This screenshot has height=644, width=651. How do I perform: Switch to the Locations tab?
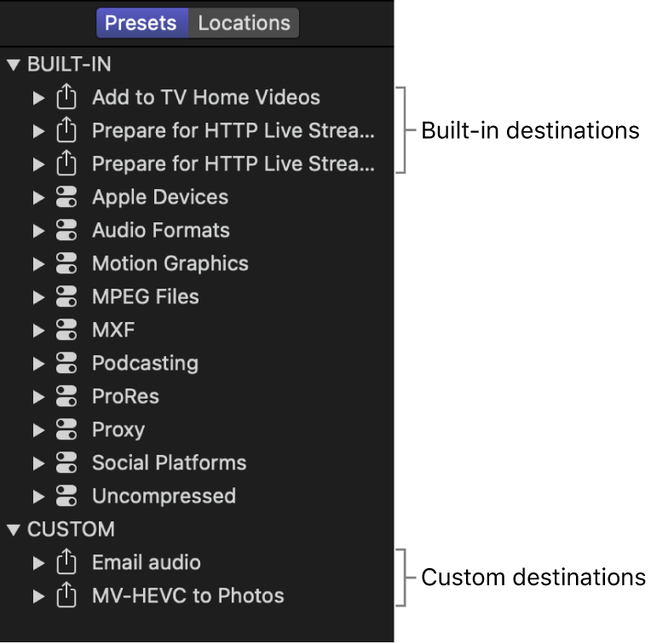tap(244, 23)
